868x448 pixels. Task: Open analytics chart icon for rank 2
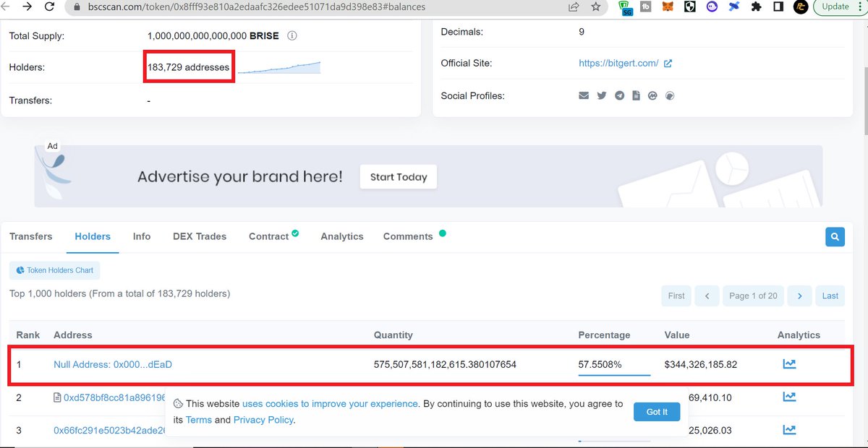789,397
